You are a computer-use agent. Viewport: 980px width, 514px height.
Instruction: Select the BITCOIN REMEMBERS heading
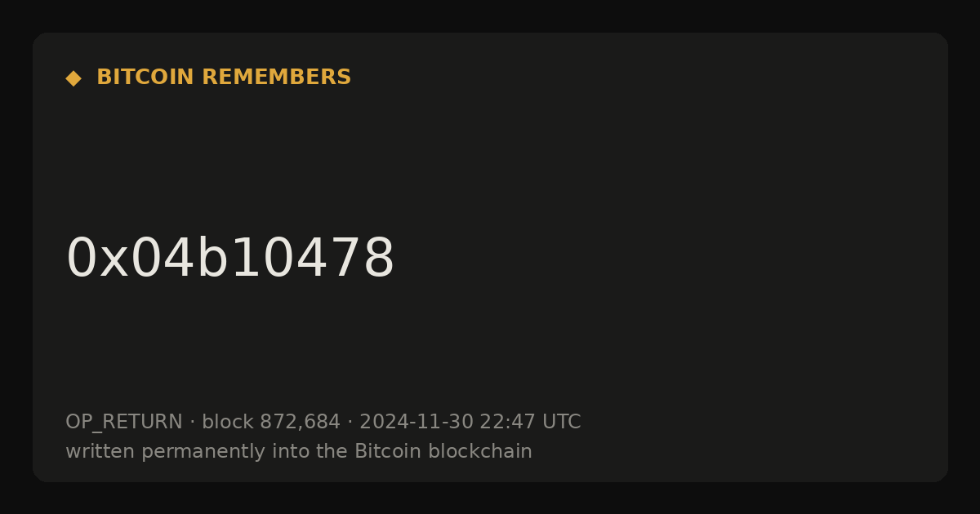tap(224, 78)
